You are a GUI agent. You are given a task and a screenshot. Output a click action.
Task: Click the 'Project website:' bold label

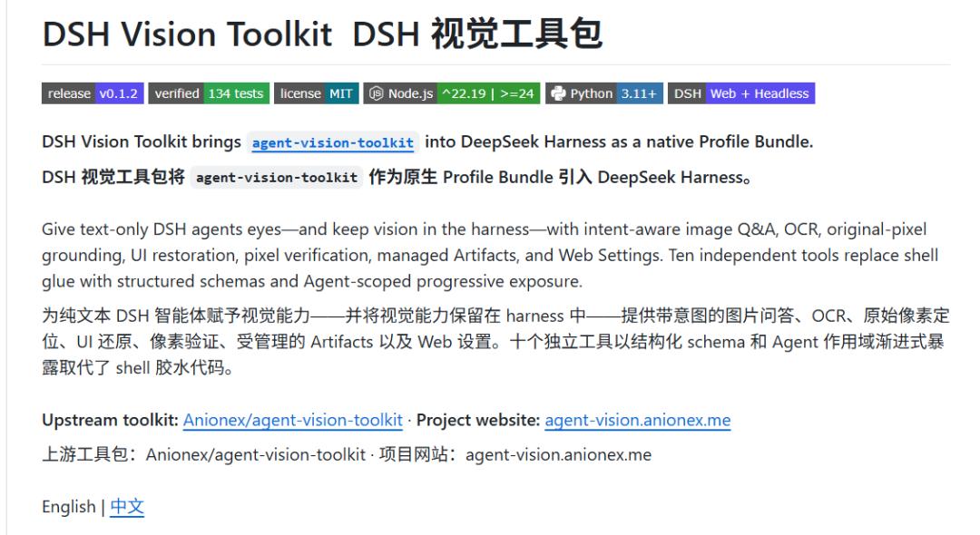point(478,420)
